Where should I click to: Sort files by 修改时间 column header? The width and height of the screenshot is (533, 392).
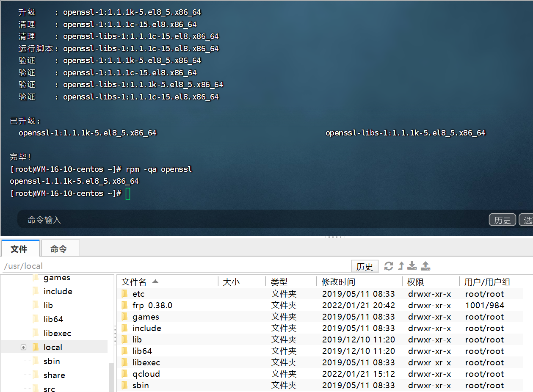(339, 282)
